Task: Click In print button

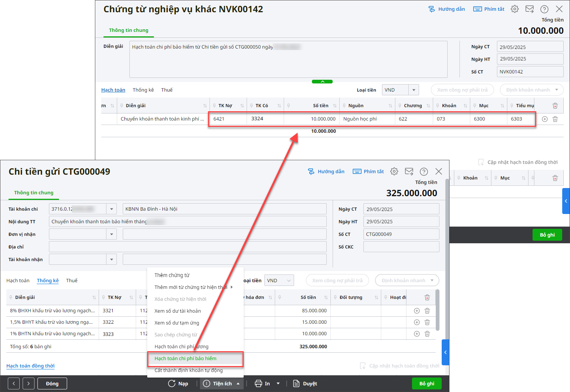Action: 262,383
